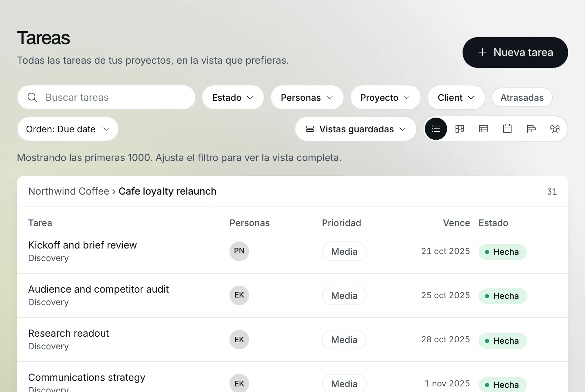The image size is (585, 392).
Task: Expand the Vistas guardadas menu
Action: click(x=356, y=129)
